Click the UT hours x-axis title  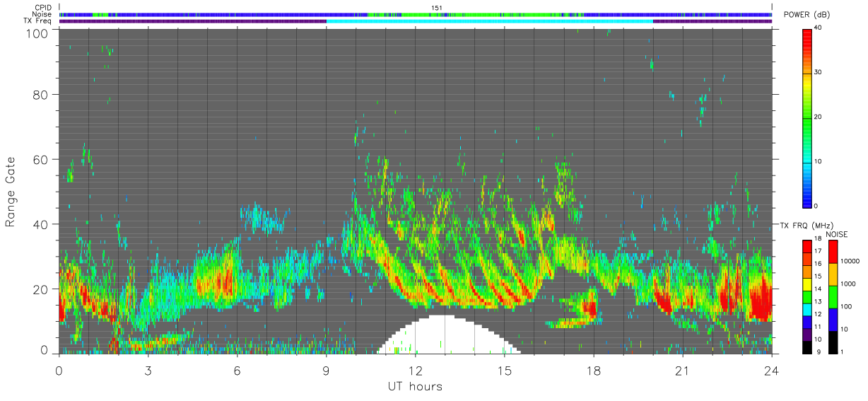(415, 387)
